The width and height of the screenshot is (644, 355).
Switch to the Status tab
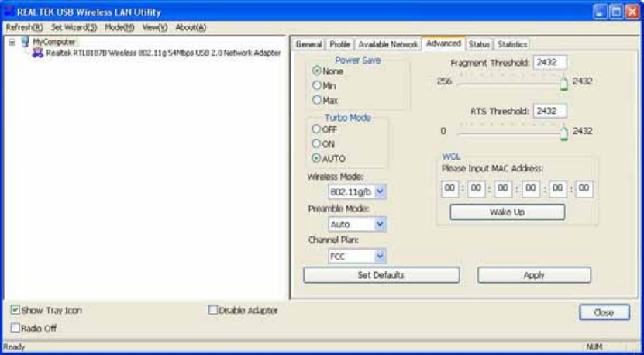(479, 44)
